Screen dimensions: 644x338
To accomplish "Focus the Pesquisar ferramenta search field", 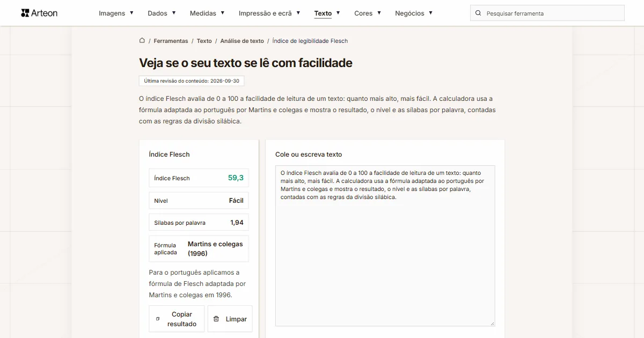I will coord(547,13).
